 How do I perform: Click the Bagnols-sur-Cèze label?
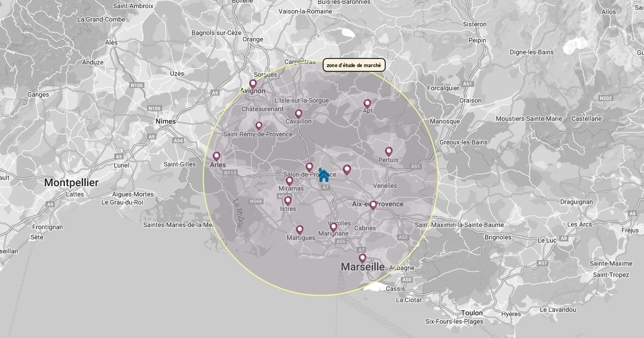pyautogui.click(x=216, y=33)
